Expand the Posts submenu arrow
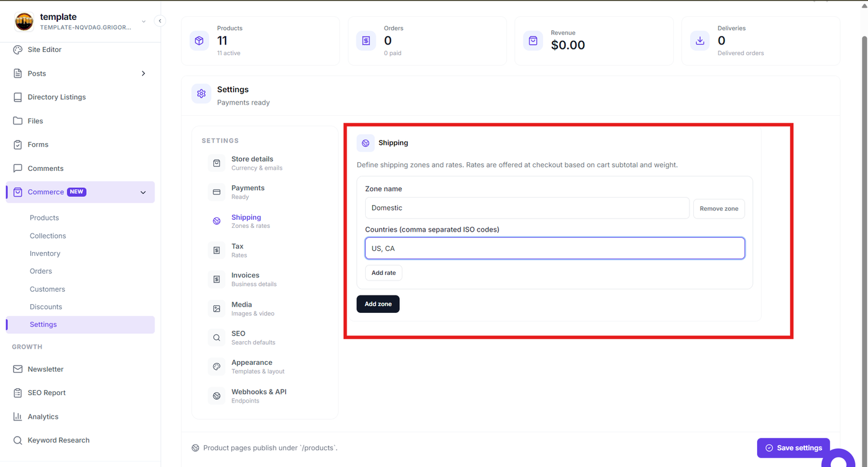The image size is (868, 467). [143, 74]
